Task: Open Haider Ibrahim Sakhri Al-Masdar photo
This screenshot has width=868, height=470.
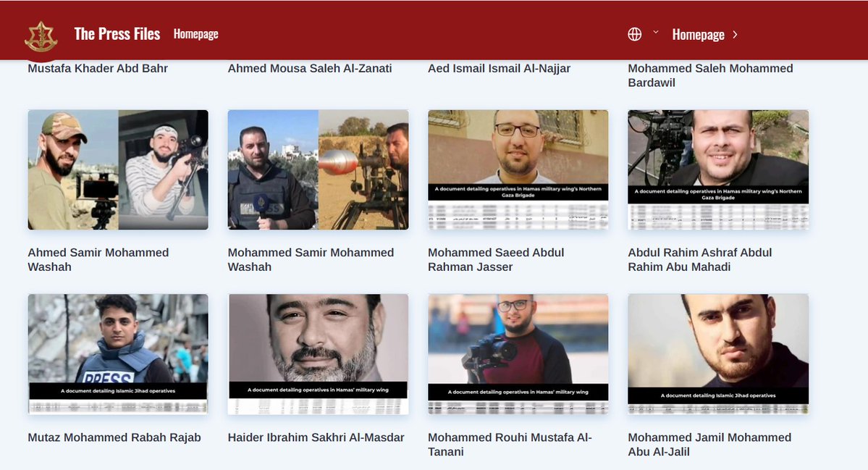Action: point(319,353)
